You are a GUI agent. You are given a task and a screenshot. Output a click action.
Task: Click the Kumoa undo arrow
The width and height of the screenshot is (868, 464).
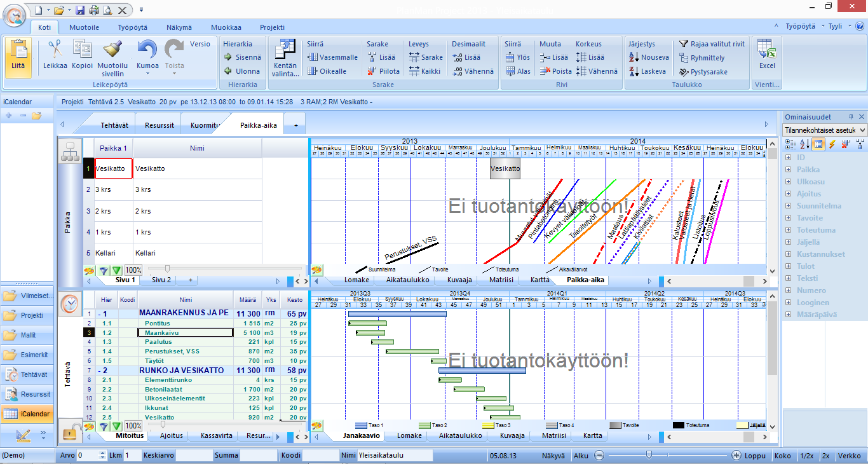pyautogui.click(x=147, y=50)
